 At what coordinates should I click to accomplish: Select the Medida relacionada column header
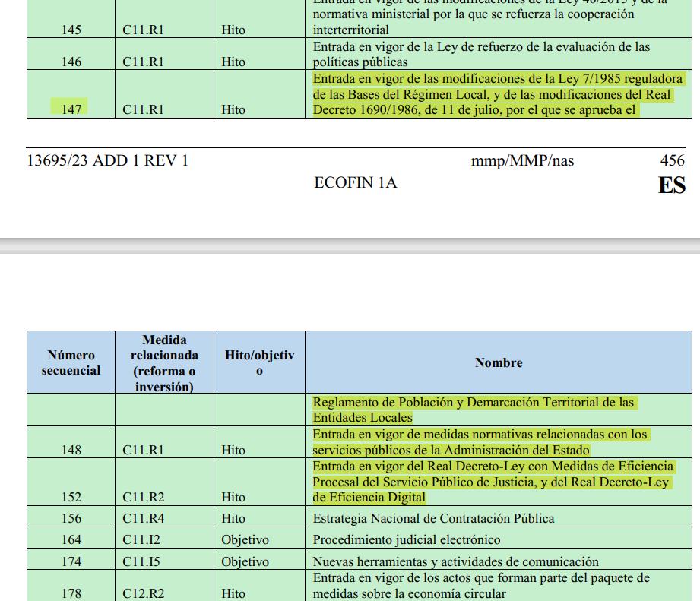click(x=164, y=362)
